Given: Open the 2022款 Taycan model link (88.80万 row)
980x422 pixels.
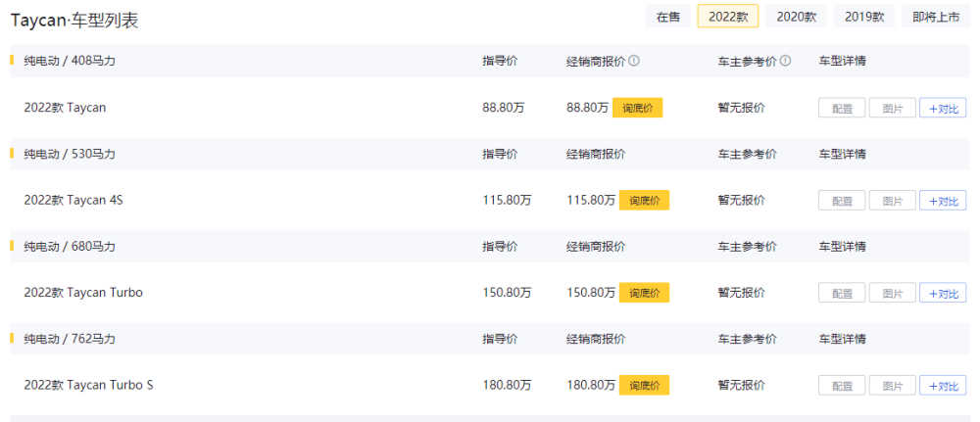Looking at the screenshot, I should [65, 108].
